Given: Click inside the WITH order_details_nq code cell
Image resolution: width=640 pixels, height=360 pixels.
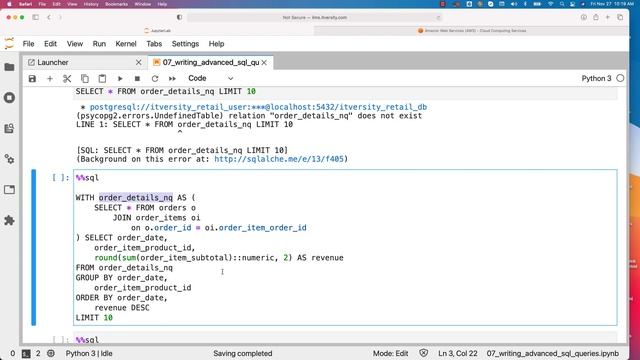Looking at the screenshot, I should 345,247.
